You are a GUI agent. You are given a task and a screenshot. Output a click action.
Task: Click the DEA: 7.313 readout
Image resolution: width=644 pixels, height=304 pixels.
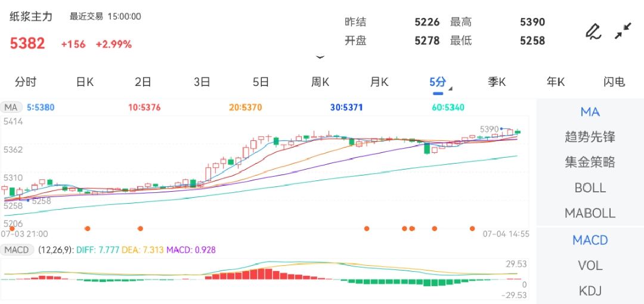click(x=143, y=250)
